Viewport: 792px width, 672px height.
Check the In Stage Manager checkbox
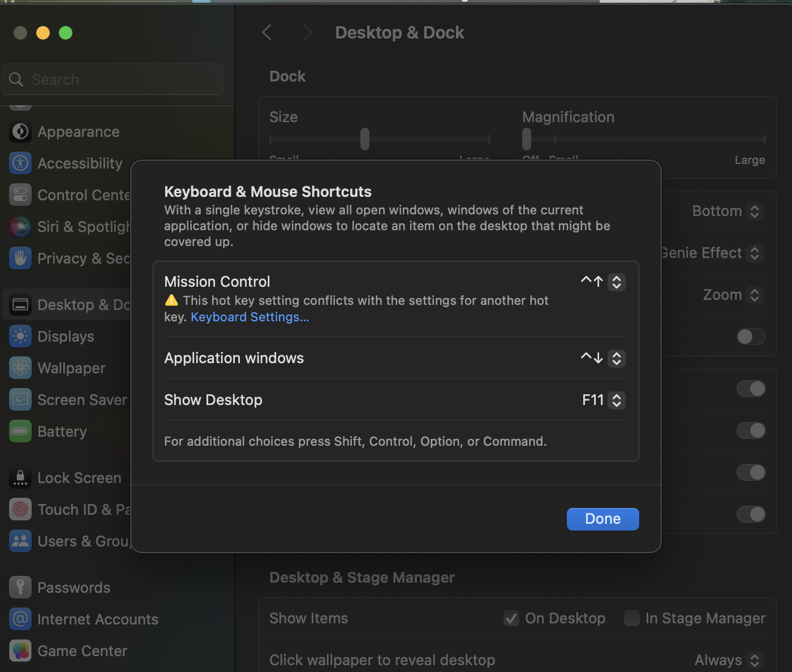coord(631,618)
